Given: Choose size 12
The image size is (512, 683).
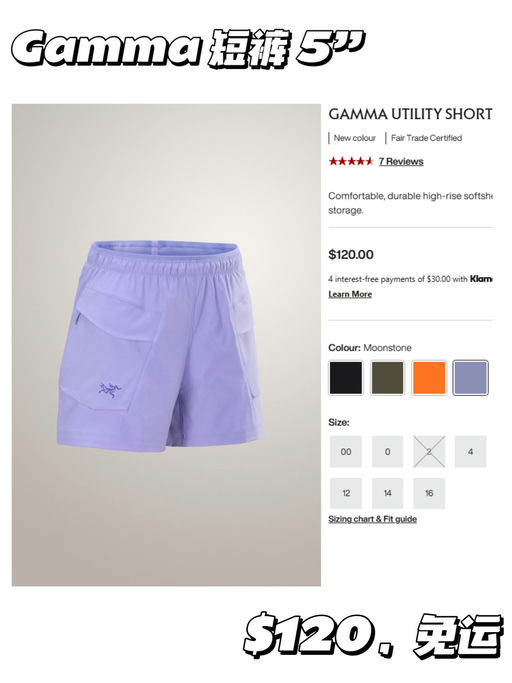Looking at the screenshot, I should (346, 493).
